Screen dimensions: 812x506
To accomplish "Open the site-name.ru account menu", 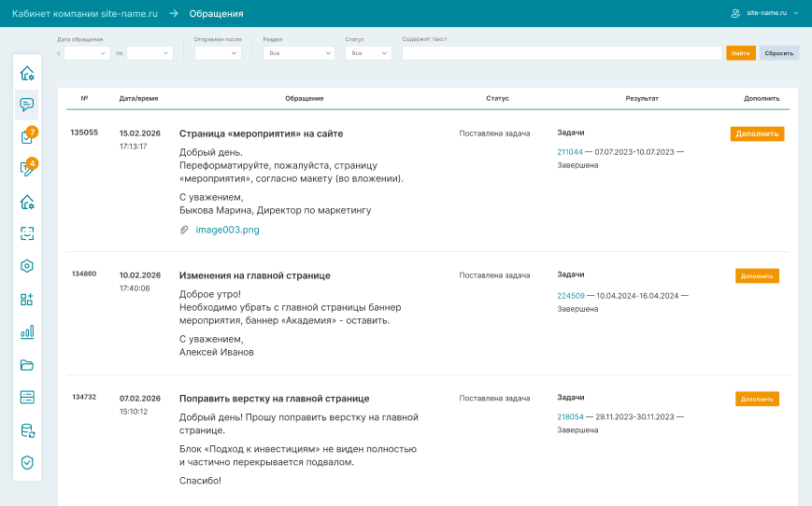I will [765, 13].
